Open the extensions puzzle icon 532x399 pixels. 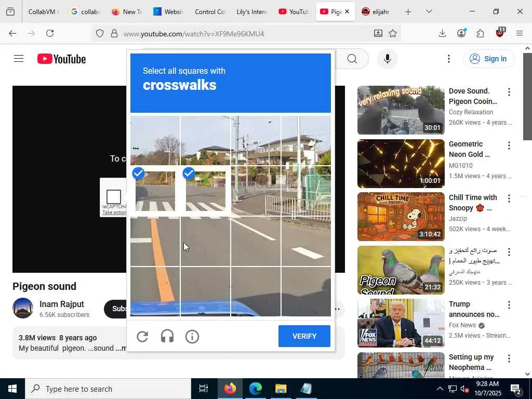(481, 33)
